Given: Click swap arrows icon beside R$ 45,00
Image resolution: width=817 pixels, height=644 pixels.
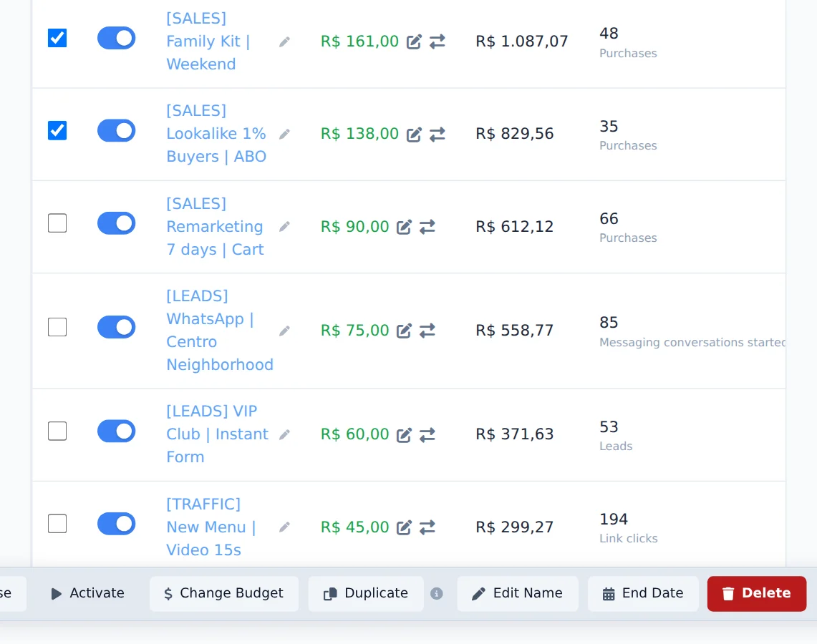Looking at the screenshot, I should click(427, 527).
